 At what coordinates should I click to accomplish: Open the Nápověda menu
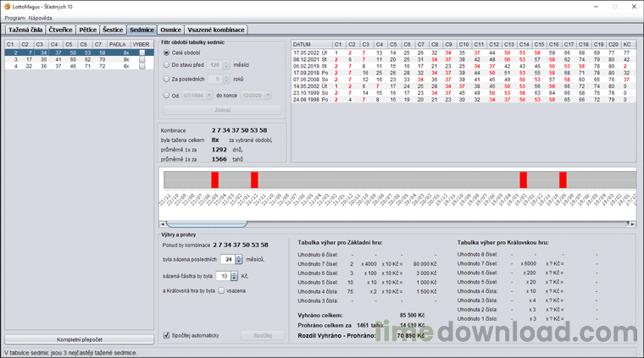[x=41, y=18]
